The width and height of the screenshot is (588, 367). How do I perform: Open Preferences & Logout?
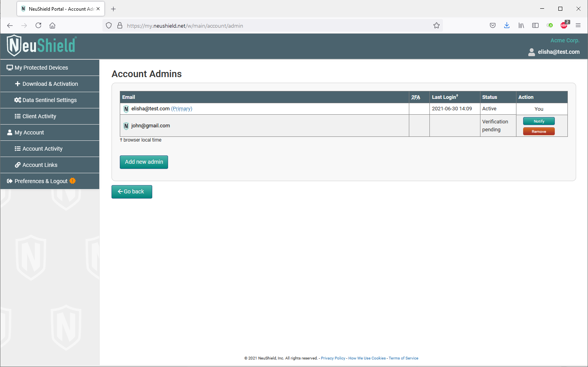(x=50, y=181)
